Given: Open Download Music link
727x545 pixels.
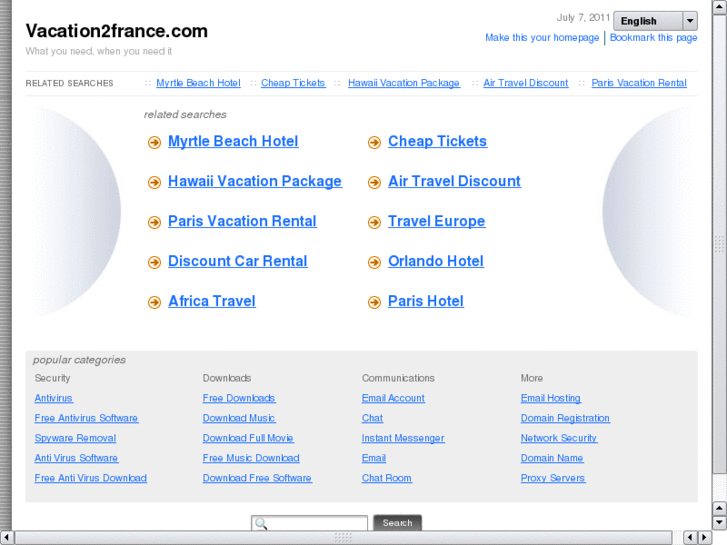Looking at the screenshot, I should tap(239, 418).
